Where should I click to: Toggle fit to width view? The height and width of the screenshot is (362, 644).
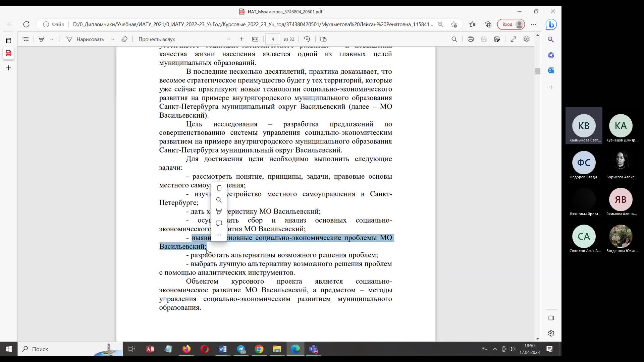(255, 39)
